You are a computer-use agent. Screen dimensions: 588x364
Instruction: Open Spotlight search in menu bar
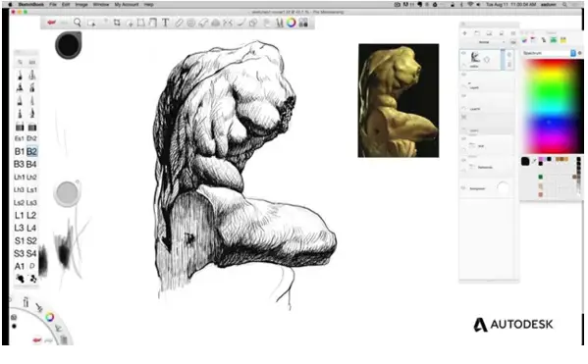click(564, 5)
